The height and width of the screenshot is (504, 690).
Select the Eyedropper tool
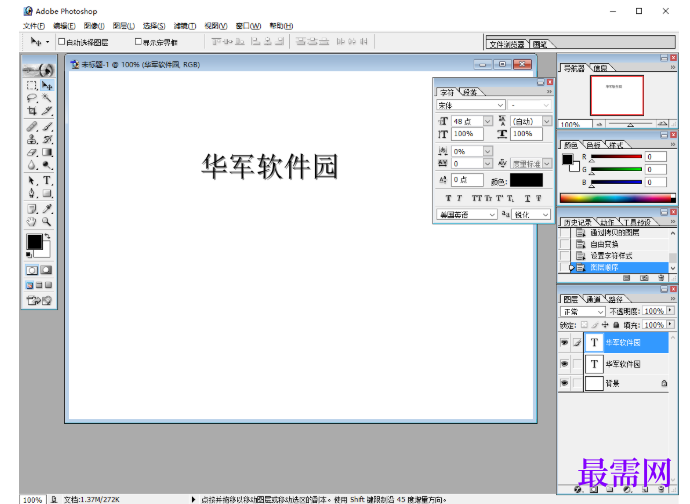[47, 209]
